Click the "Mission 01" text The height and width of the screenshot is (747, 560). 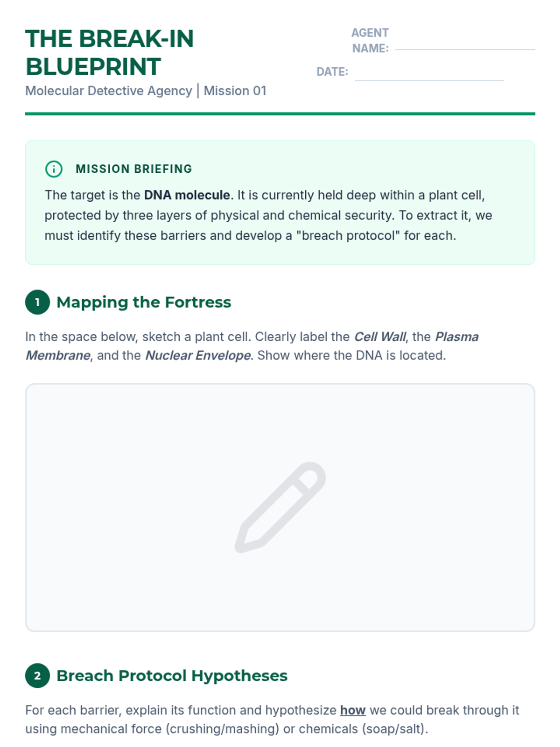coord(235,91)
